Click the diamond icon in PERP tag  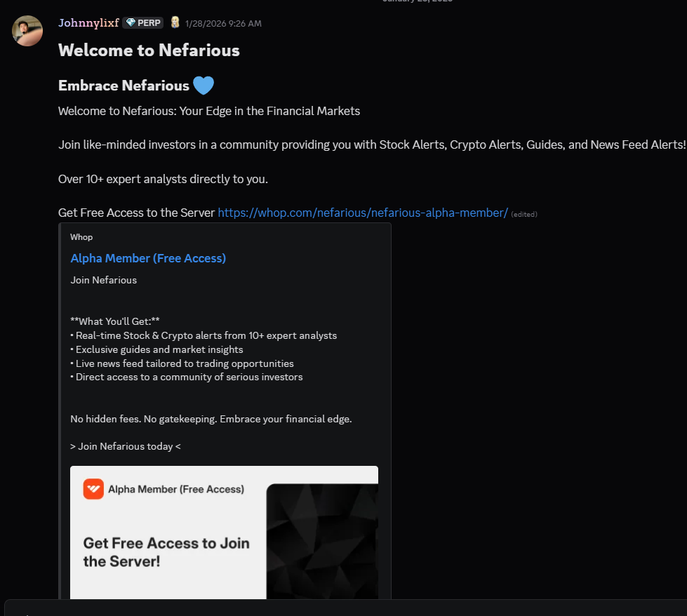pos(131,22)
